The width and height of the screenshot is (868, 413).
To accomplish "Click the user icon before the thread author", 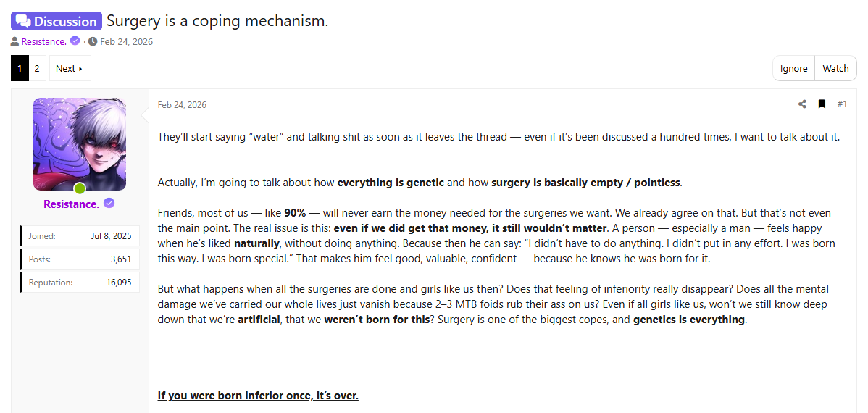I will pos(15,41).
